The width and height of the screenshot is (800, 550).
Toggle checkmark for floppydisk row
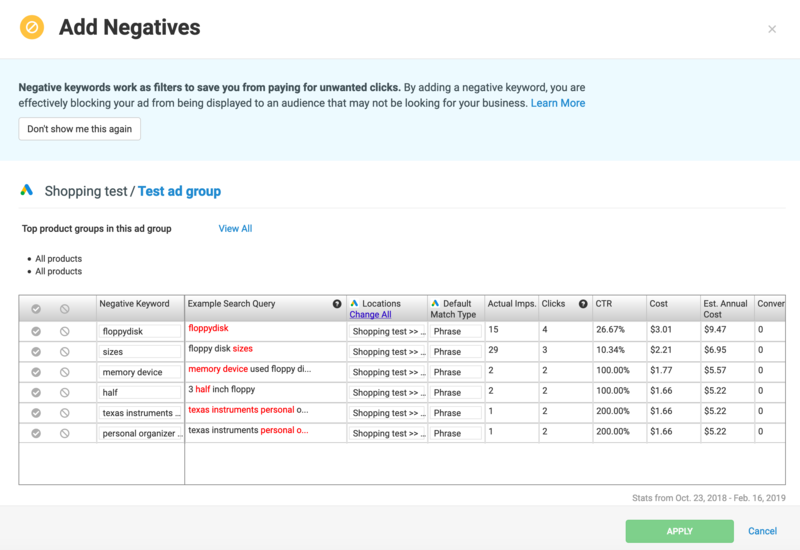point(36,331)
